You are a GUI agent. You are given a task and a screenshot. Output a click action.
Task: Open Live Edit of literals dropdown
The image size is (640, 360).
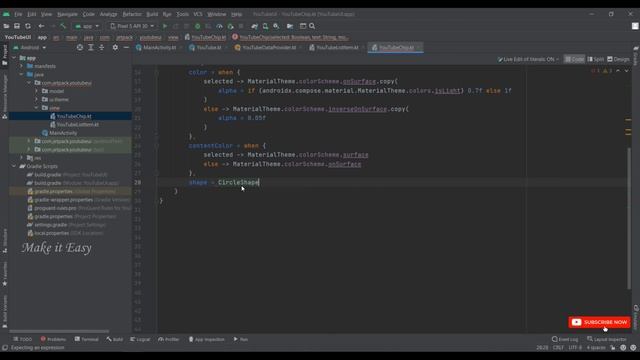point(528,59)
